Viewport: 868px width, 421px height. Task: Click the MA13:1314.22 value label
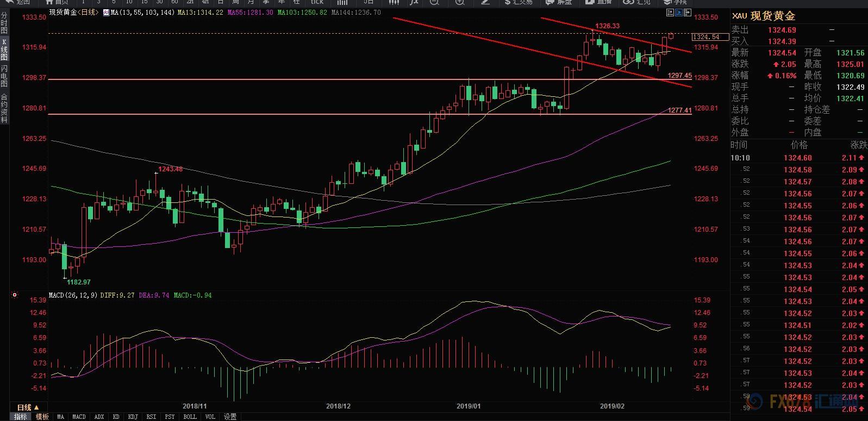(x=200, y=12)
